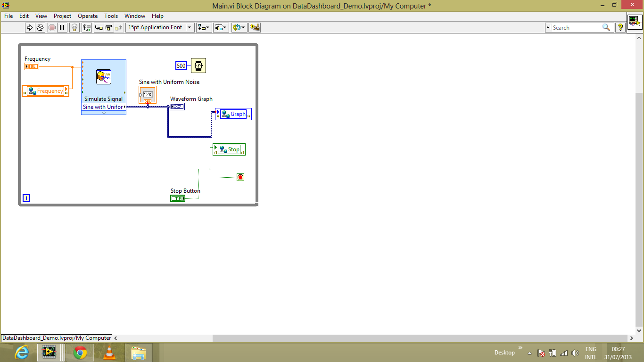Select the Frequency DBL control terminal

32,66
